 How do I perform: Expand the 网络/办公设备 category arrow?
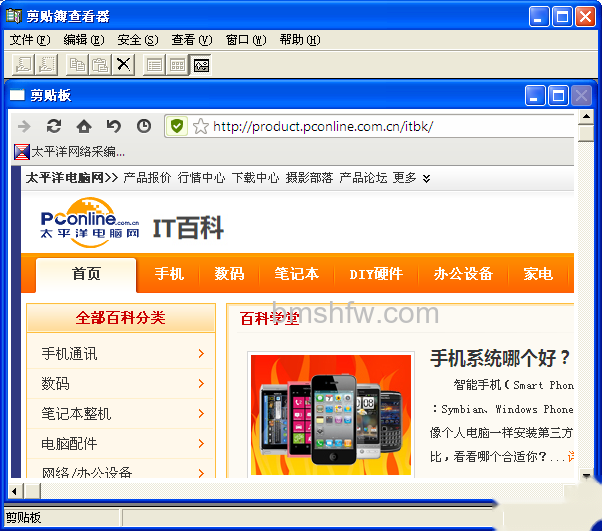coord(201,473)
